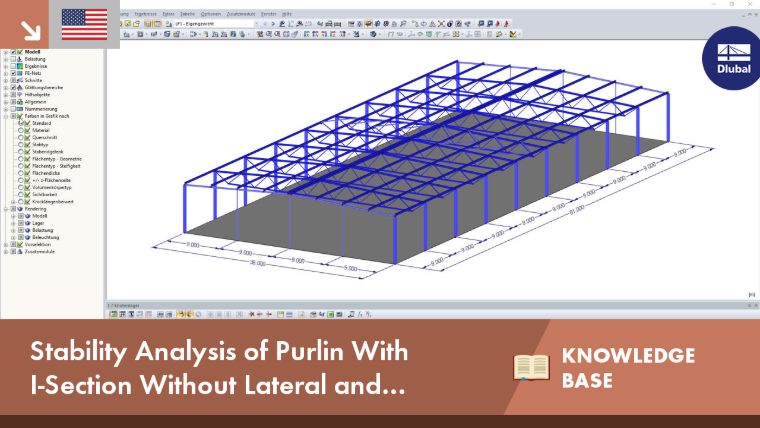Click the Stability Analysis of Purlin article title
Viewport: 760px width, 428px height.
tap(219, 367)
